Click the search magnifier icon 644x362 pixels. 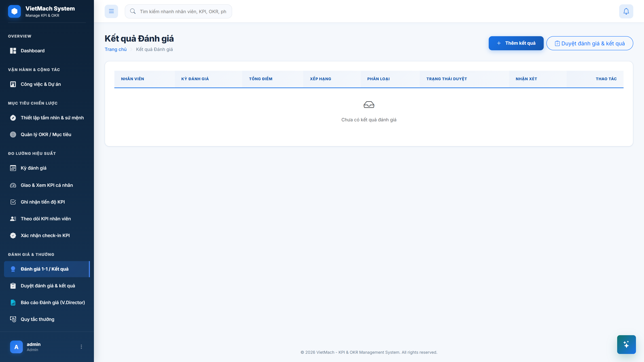[133, 11]
